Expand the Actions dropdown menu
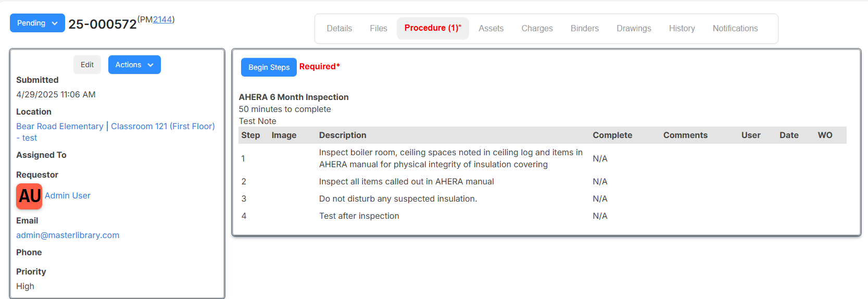The height and width of the screenshot is (299, 868). pyautogui.click(x=134, y=65)
